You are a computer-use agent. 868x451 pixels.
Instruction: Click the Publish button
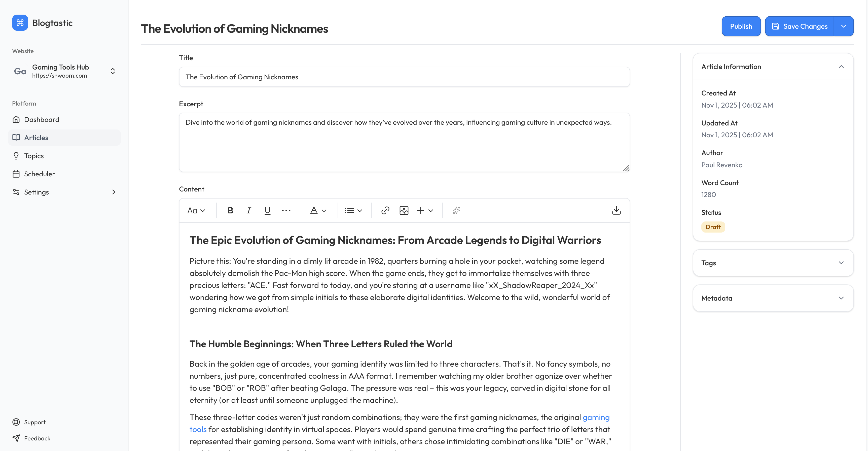coord(741,26)
